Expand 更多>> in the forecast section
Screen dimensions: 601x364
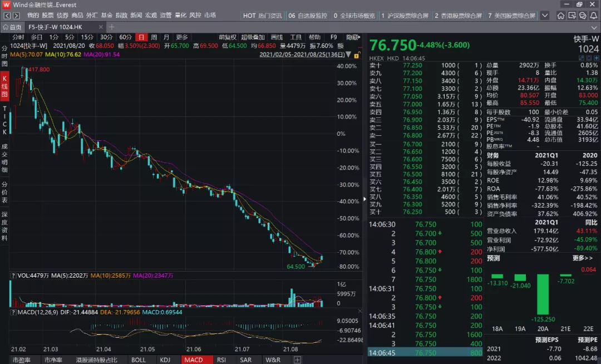coord(583,258)
